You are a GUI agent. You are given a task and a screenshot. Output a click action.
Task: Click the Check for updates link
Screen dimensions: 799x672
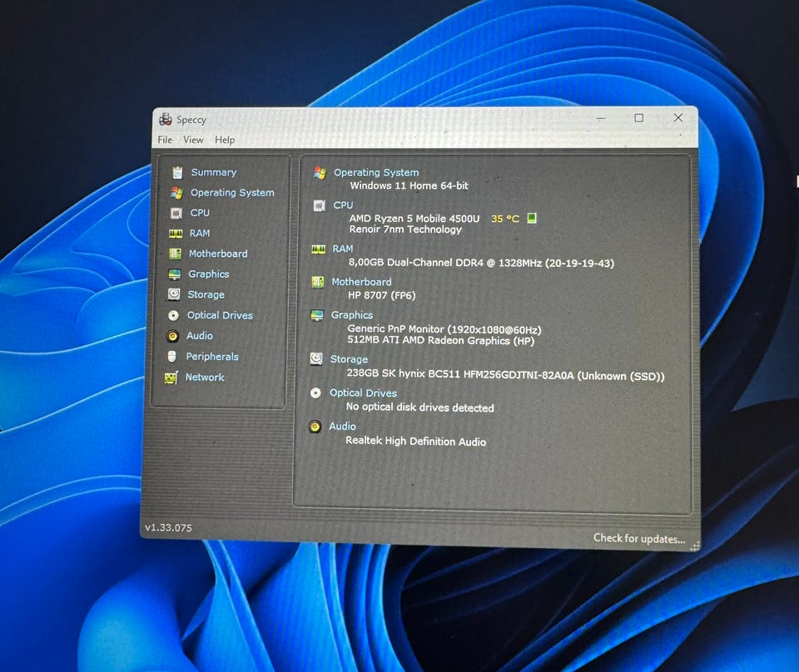[639, 539]
